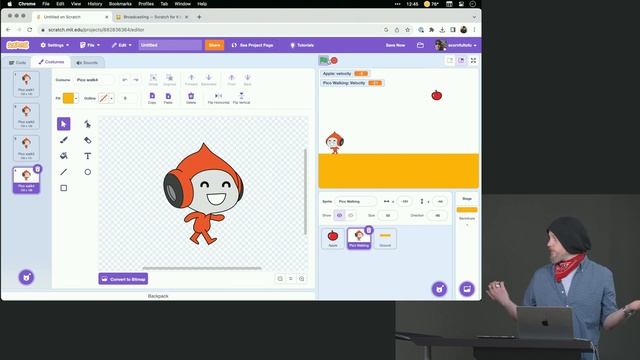
Task: Open the account username dropdown
Action: pyautogui.click(x=456, y=45)
